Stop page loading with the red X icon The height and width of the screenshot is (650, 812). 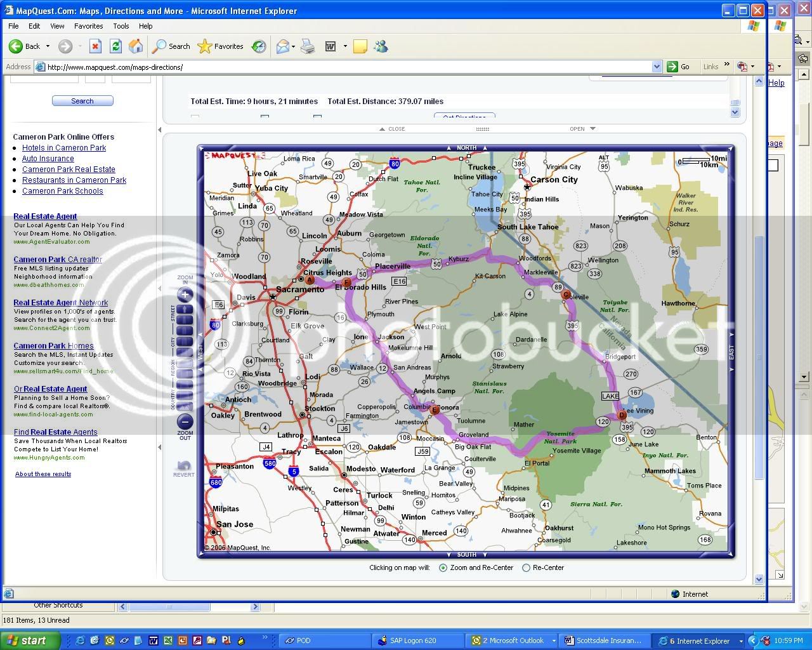[x=95, y=46]
